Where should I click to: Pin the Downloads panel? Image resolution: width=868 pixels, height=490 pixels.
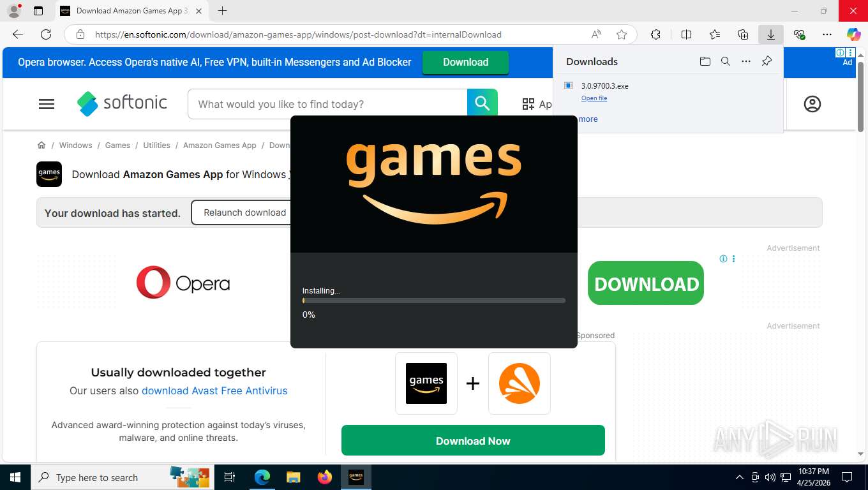(x=767, y=61)
